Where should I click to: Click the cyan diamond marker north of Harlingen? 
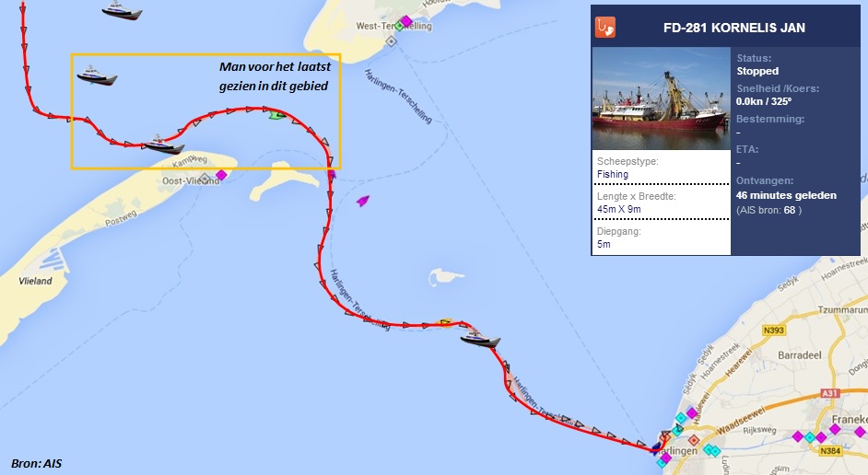(681, 419)
